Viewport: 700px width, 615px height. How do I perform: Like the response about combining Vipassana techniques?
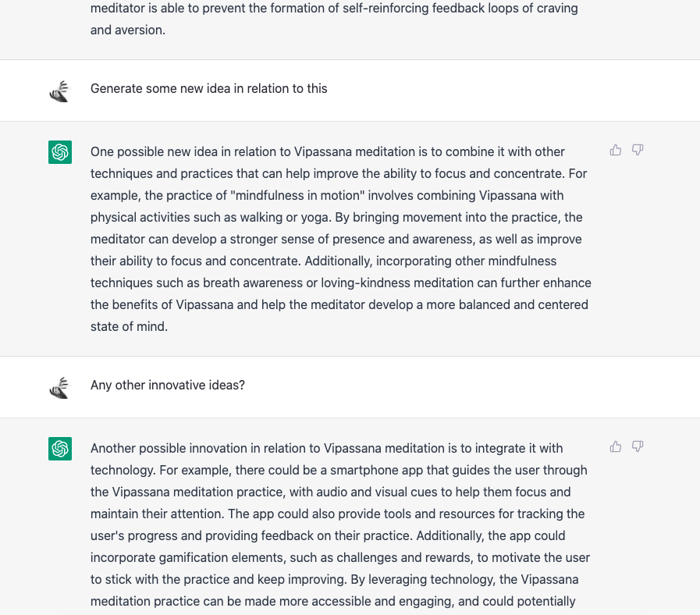[616, 150]
